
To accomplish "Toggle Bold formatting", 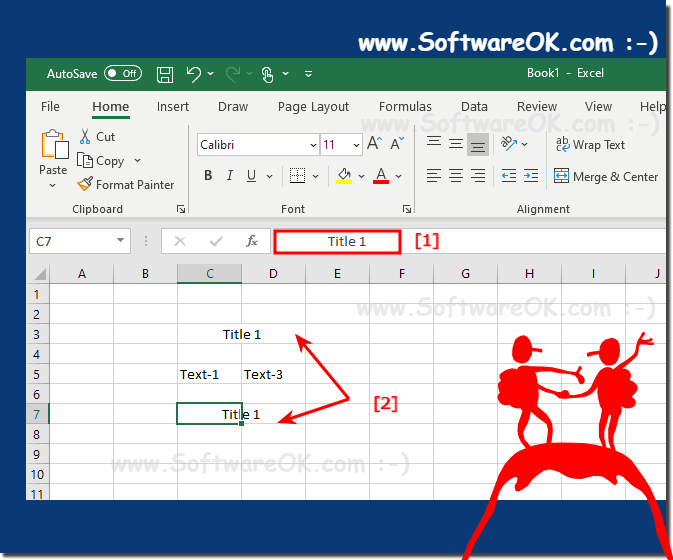I will [208, 176].
